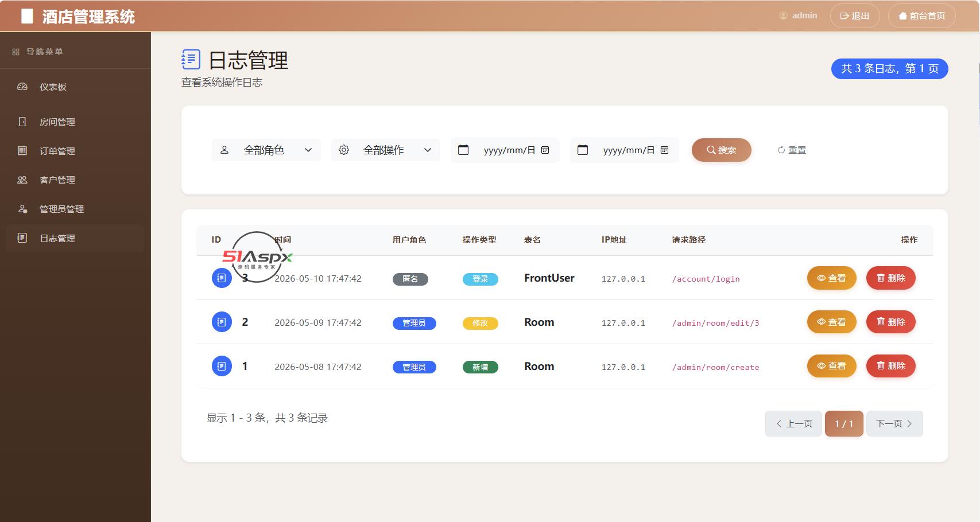Click the 修改 operation badge
980x522 pixels.
[481, 323]
